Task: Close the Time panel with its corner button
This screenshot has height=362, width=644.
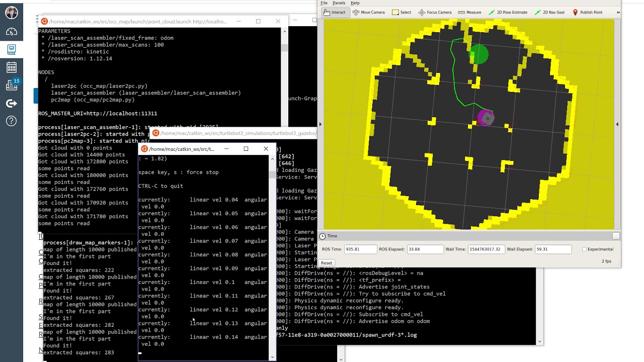Action: [616, 236]
